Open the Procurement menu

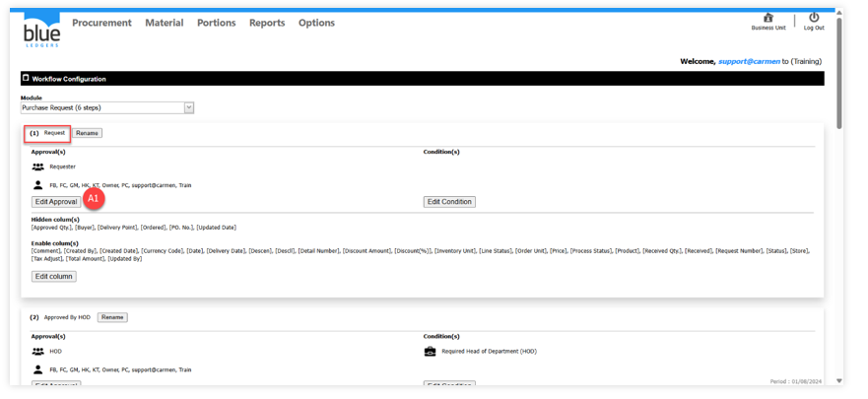coord(101,23)
